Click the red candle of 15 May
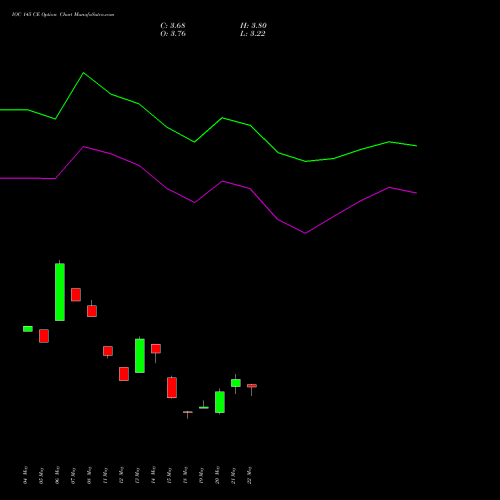 click(x=172, y=387)
